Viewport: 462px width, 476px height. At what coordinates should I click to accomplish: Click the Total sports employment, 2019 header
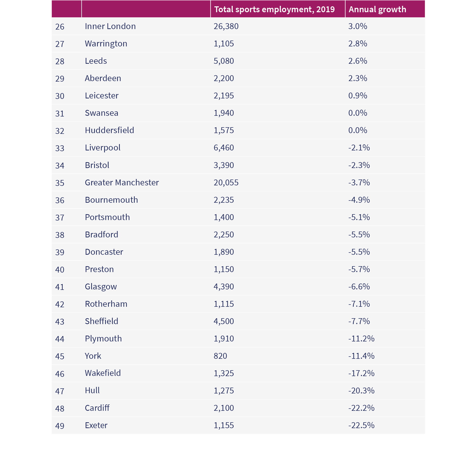click(274, 9)
